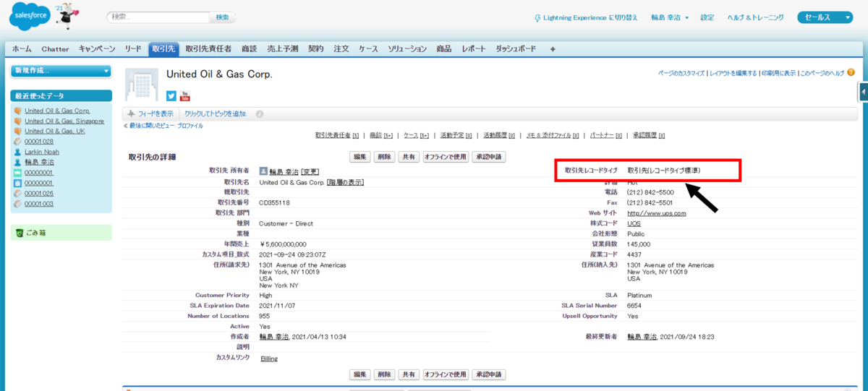
Task: Open the Chatter tab
Action: click(55, 49)
